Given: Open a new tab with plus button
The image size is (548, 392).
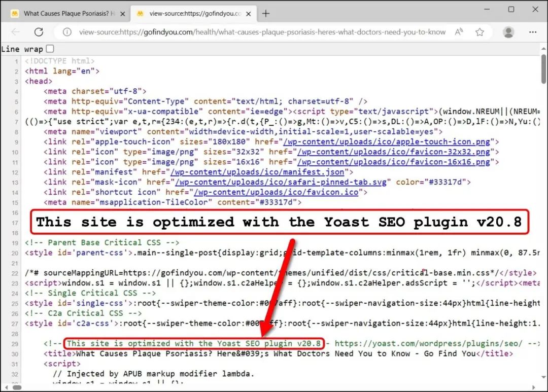Looking at the screenshot, I should [x=266, y=14].
